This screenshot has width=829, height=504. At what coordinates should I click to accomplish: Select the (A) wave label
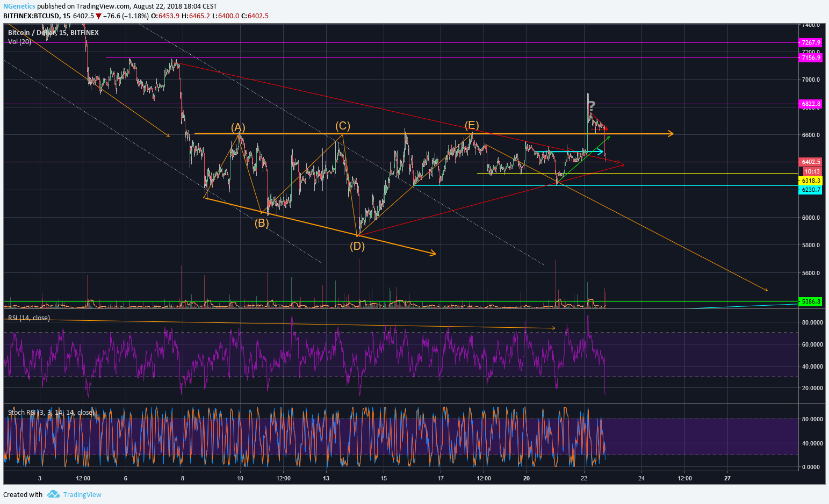click(x=238, y=127)
